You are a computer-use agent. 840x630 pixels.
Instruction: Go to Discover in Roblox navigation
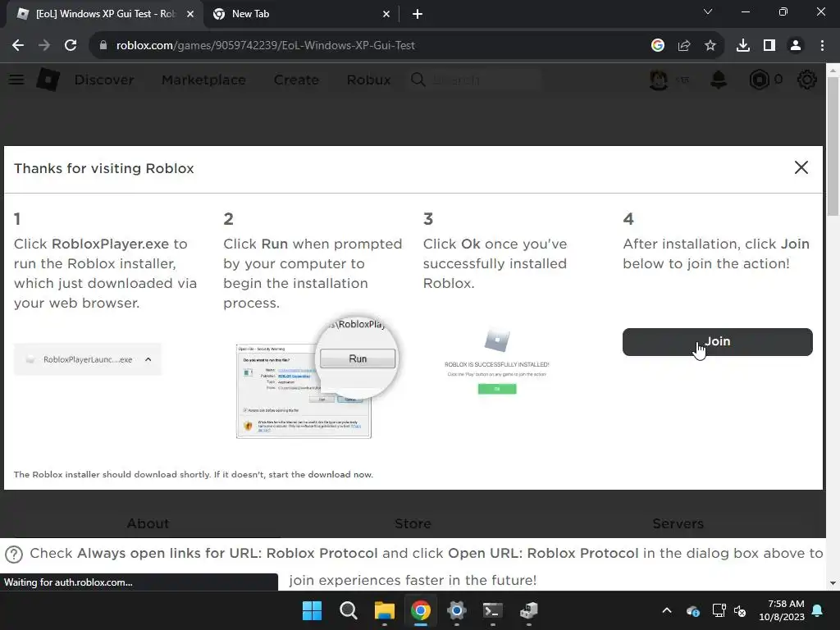[x=104, y=80]
